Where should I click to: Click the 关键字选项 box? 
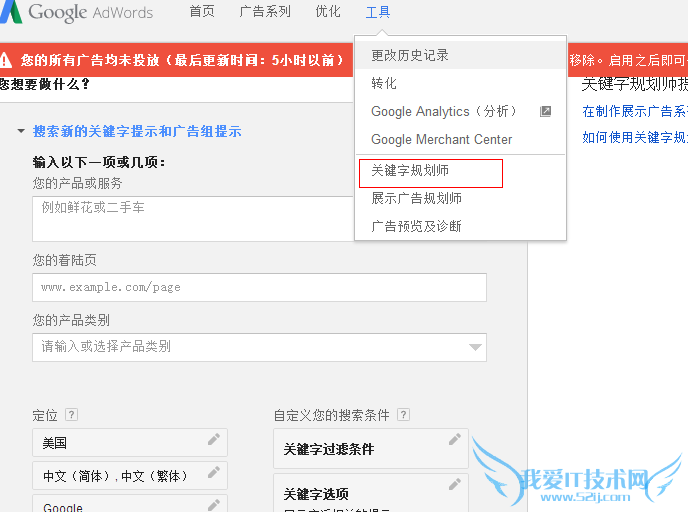tap(371, 493)
